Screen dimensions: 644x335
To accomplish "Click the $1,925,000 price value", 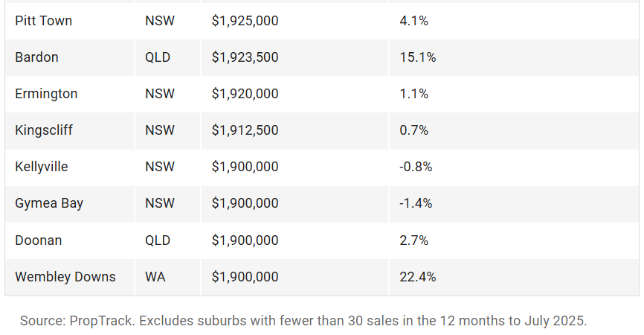I will tap(245, 21).
